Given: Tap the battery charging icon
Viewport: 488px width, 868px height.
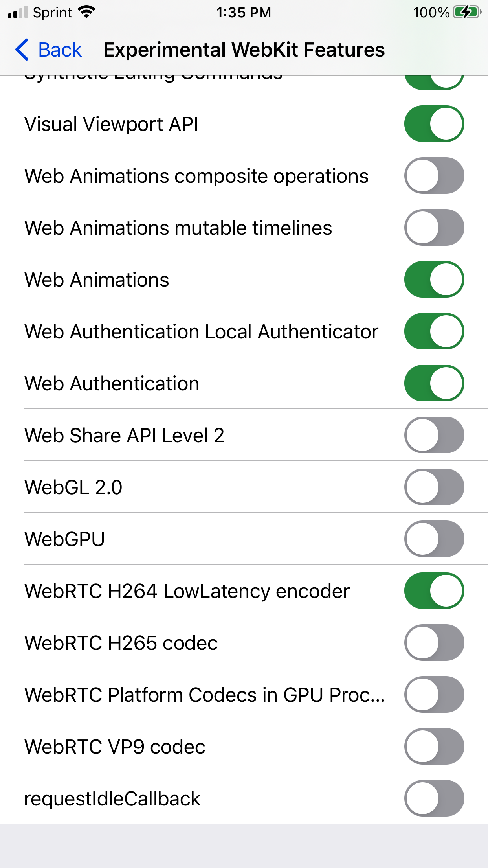Looking at the screenshot, I should point(467,12).
